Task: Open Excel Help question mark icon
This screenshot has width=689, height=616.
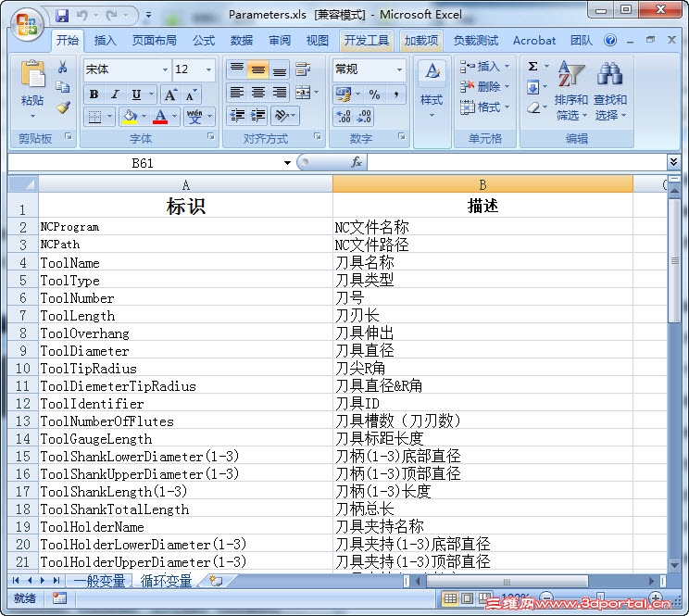Action: (610, 41)
